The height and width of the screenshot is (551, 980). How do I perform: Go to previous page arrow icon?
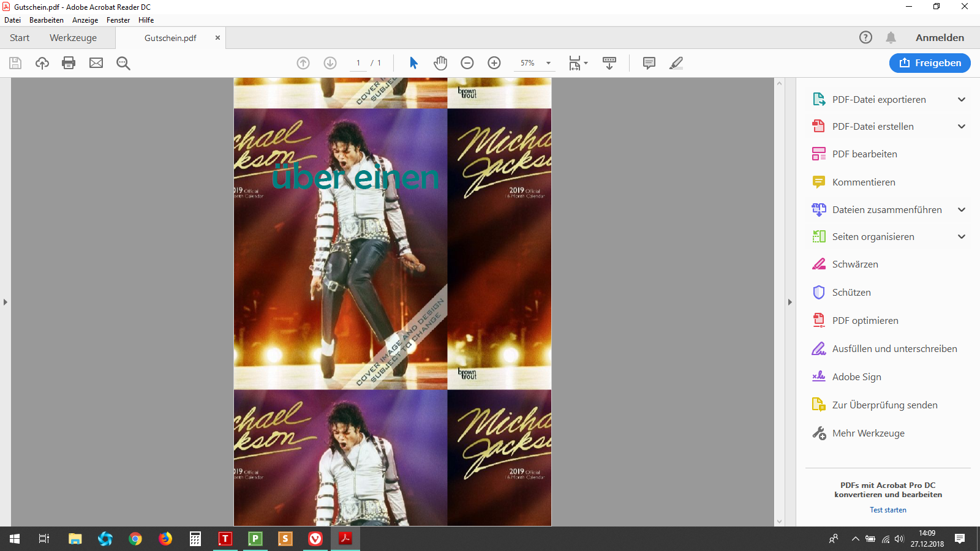click(x=303, y=63)
